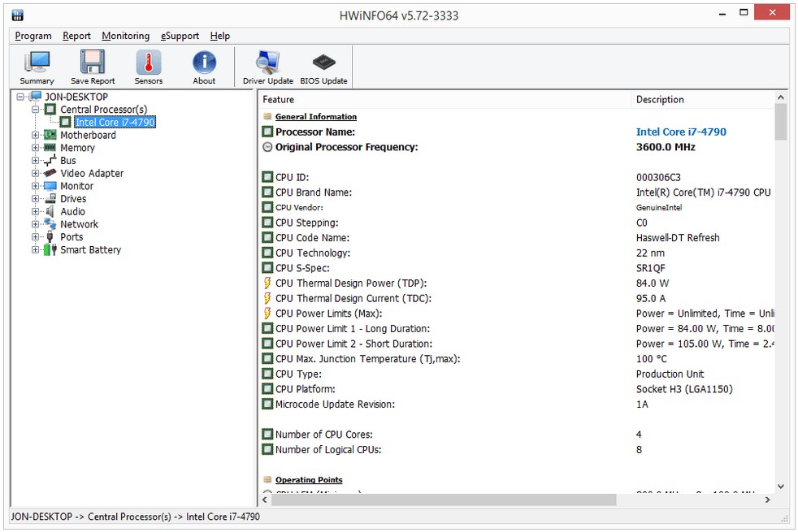This screenshot has height=532, width=798.
Task: Click the Smart Battery tree icon
Action: [50, 249]
